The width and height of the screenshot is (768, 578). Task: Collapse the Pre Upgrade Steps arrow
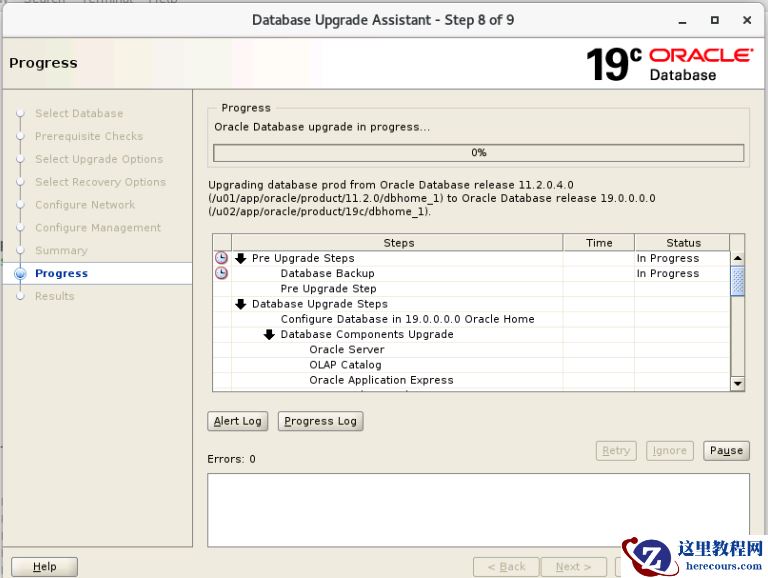pyautogui.click(x=240, y=258)
